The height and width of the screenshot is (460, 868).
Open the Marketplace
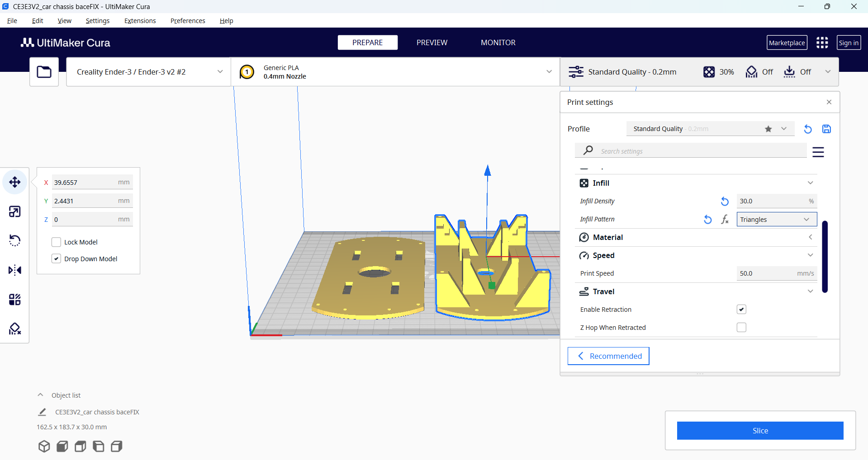click(787, 43)
